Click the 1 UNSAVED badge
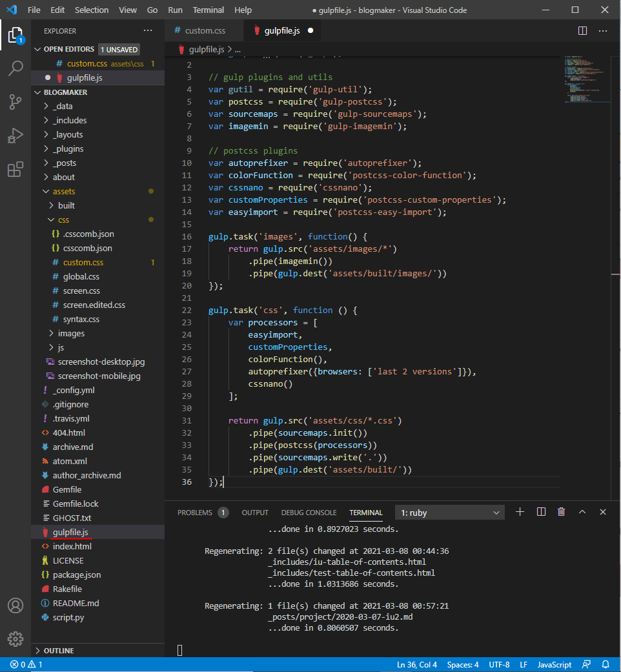 [x=119, y=50]
